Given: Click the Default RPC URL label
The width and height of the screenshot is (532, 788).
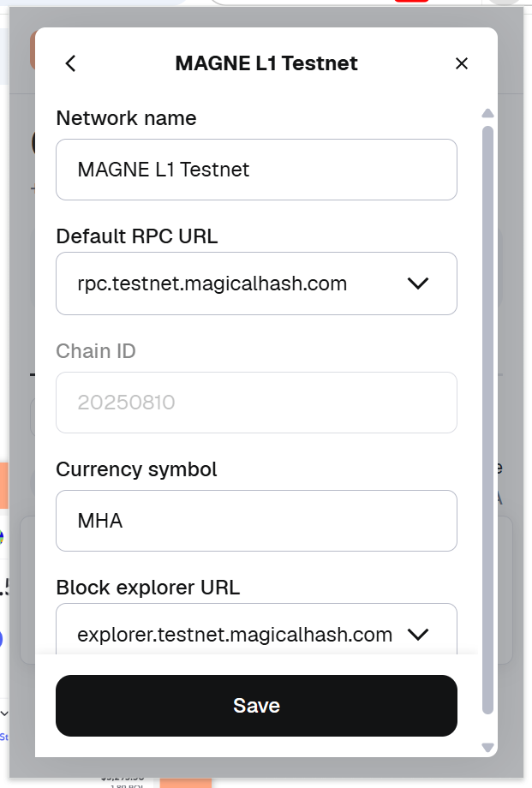Looking at the screenshot, I should pyautogui.click(x=137, y=236).
